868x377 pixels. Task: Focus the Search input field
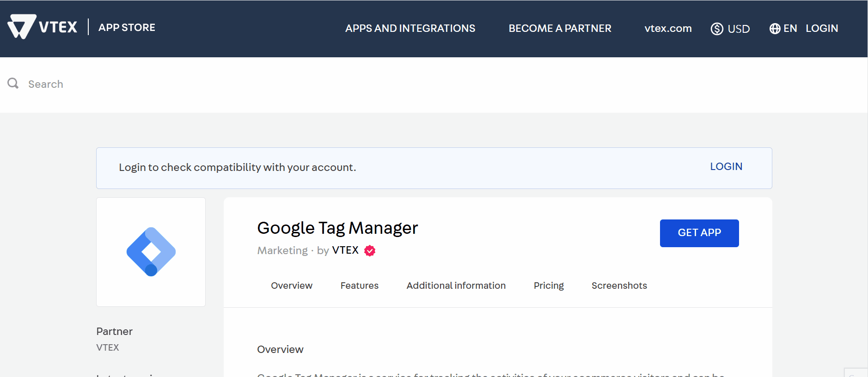click(434, 84)
